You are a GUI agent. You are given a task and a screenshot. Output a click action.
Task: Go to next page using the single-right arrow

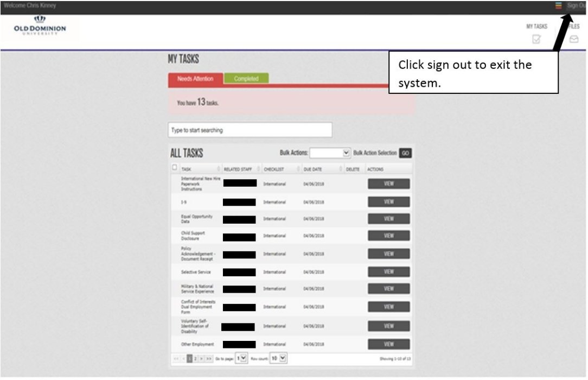pyautogui.click(x=201, y=359)
